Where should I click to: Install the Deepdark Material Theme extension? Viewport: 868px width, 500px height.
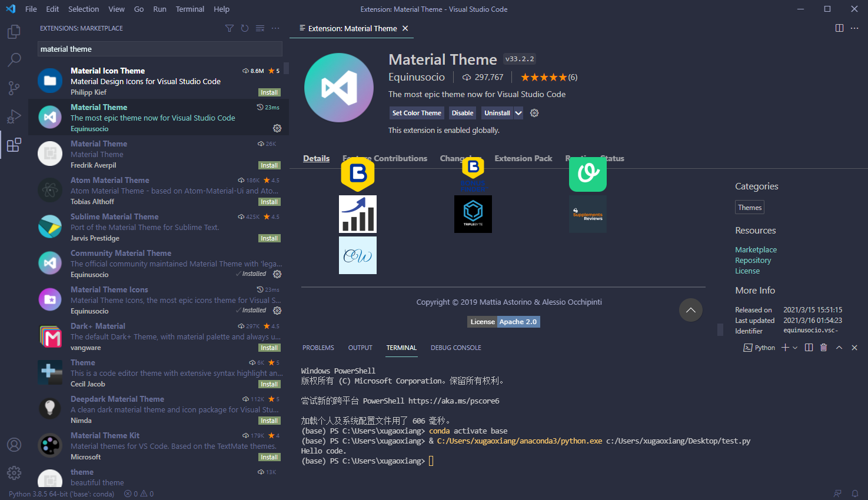point(270,421)
